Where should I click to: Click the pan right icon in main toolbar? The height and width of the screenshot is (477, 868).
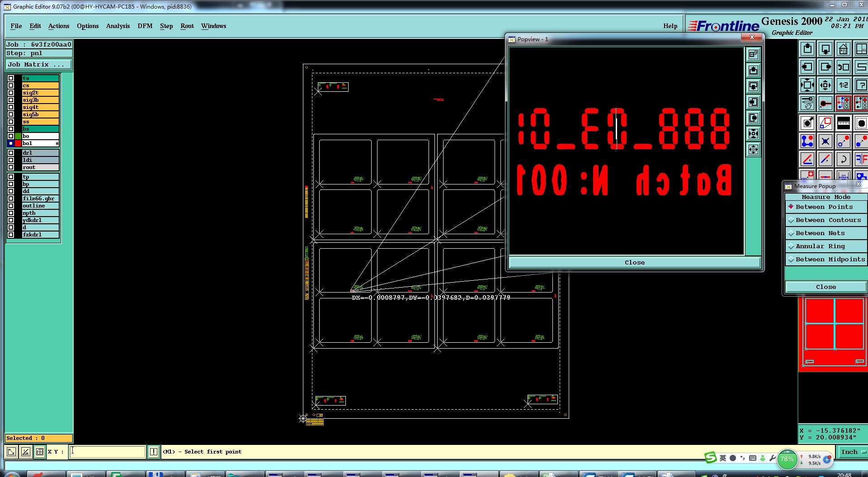tap(826, 67)
